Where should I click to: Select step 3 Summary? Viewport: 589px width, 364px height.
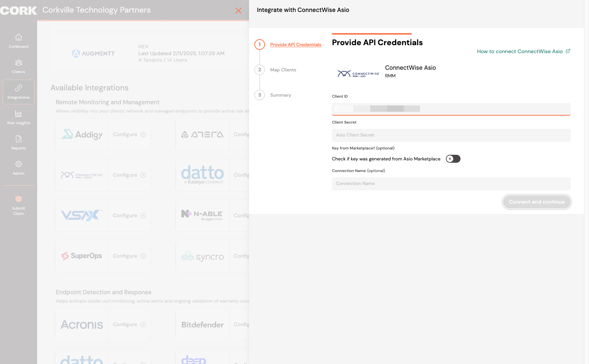click(281, 95)
